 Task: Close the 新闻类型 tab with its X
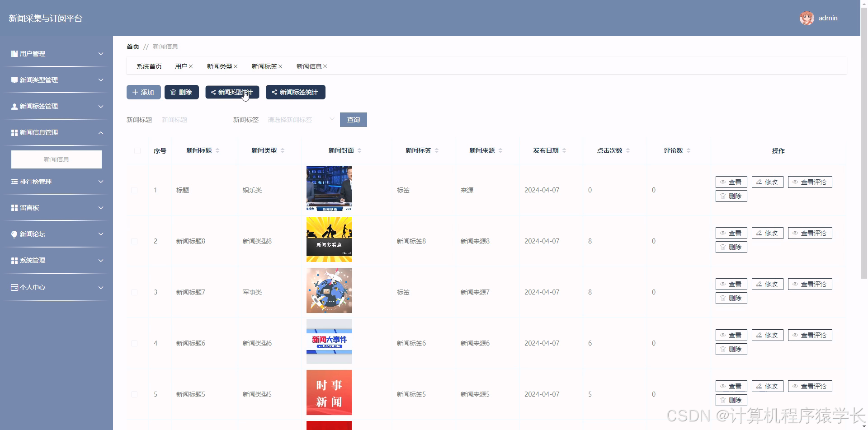coord(236,66)
